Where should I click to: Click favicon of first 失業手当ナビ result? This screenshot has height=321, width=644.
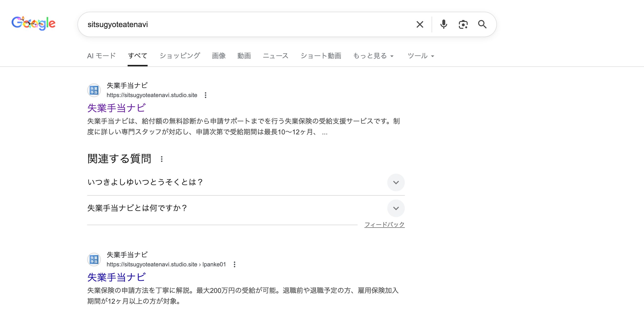point(94,90)
